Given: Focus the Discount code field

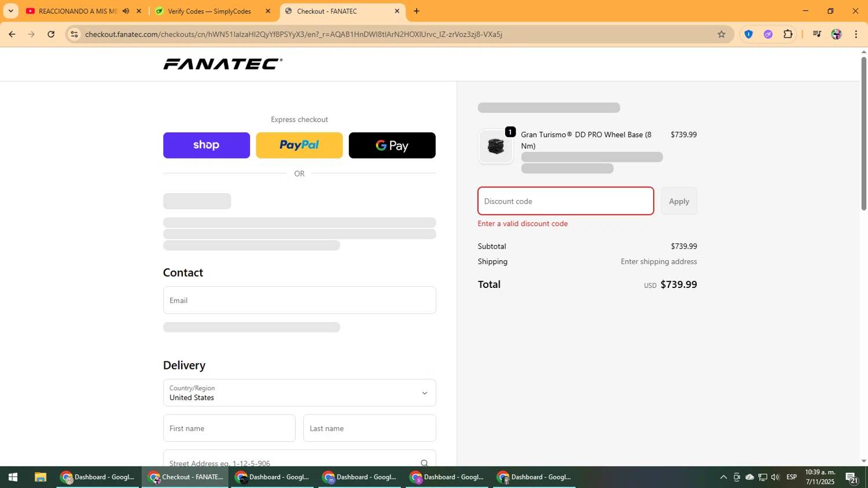Looking at the screenshot, I should 565,201.
